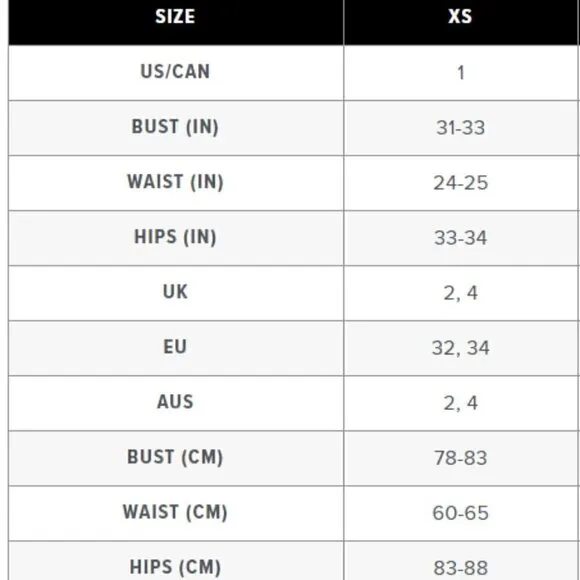Image resolution: width=580 pixels, height=580 pixels.
Task: Click the UK row label
Action: point(175,292)
